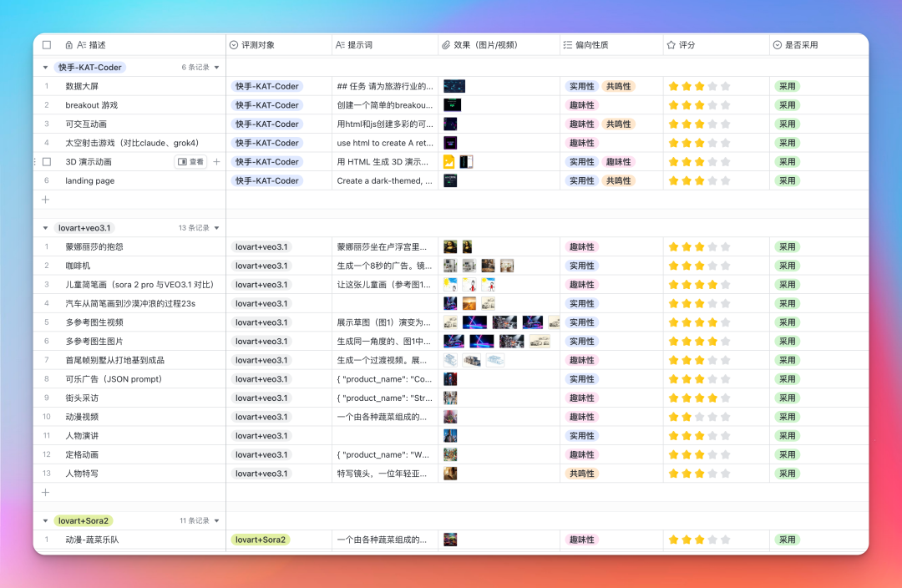This screenshot has width=902, height=588.
Task: Collapse the lovart+veo3.1 group
Action: [45, 228]
